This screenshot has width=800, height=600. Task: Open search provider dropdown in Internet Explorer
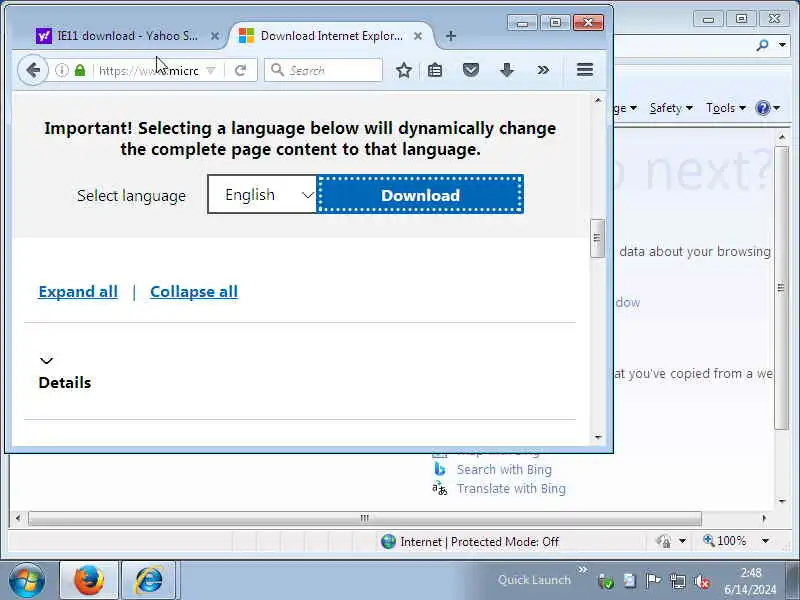tap(782, 45)
